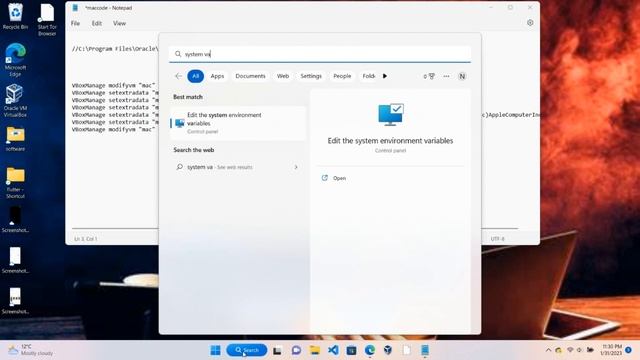Open the rewards points icon
Viewport: 640px width, 360px height.
[x=429, y=76]
